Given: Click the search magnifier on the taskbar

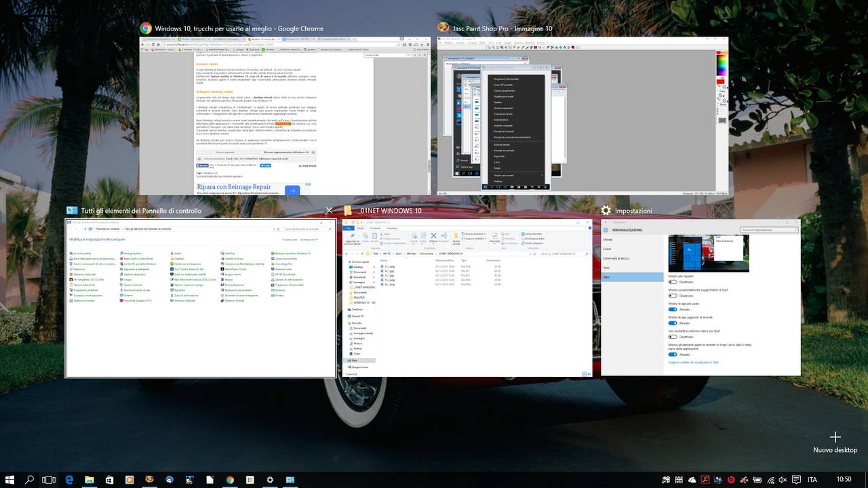Looking at the screenshot, I should click(30, 479).
